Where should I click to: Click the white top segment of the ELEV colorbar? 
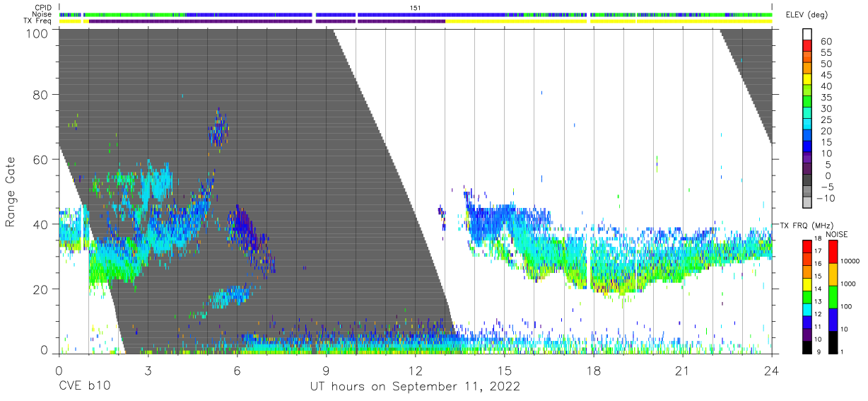[807, 35]
